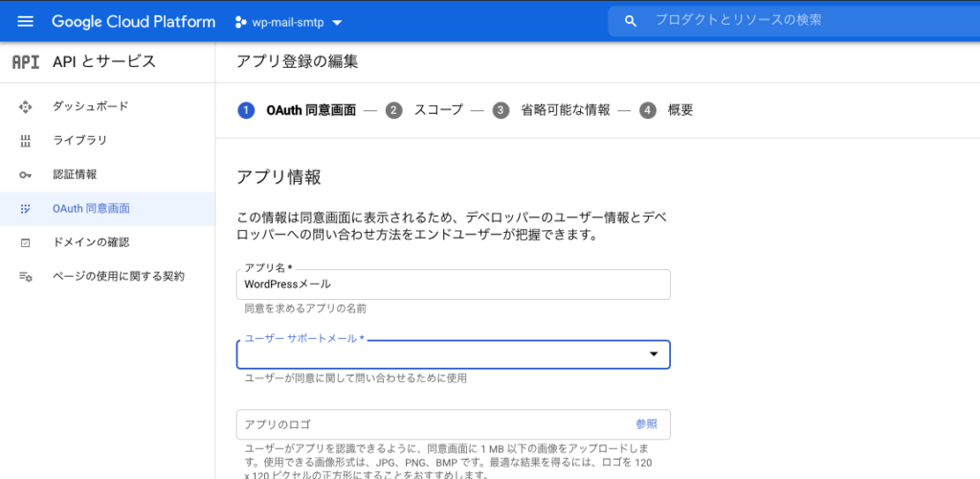The width and height of the screenshot is (980, 479).
Task: Open the wp-mail-smtp project selector dropdown
Action: [x=289, y=21]
